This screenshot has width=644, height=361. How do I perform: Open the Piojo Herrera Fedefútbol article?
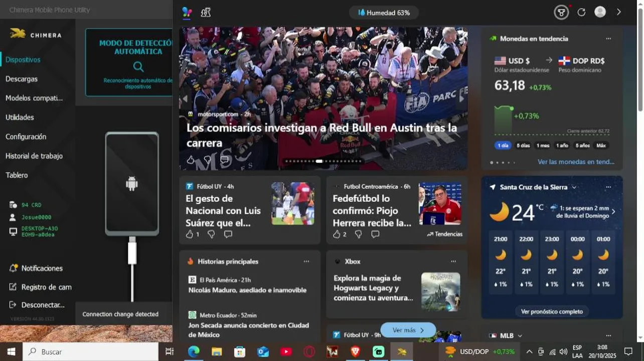click(372, 211)
